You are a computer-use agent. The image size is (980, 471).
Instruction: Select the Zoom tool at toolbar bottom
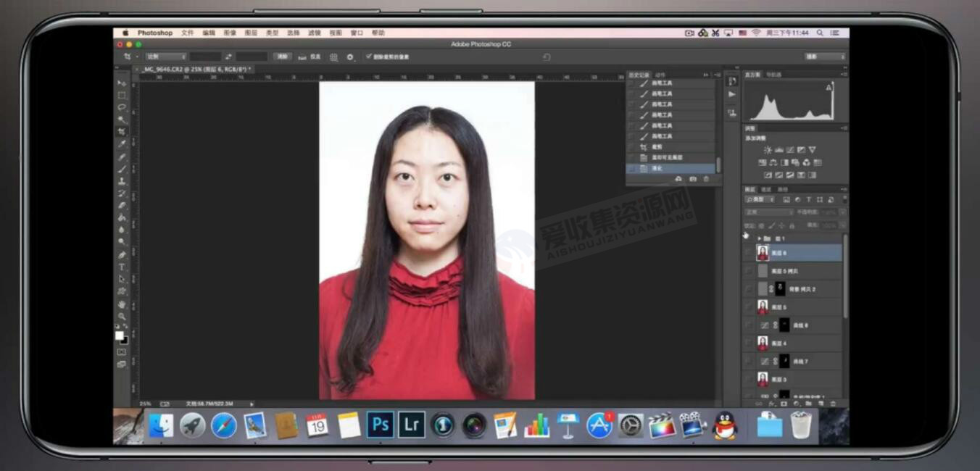(122, 317)
